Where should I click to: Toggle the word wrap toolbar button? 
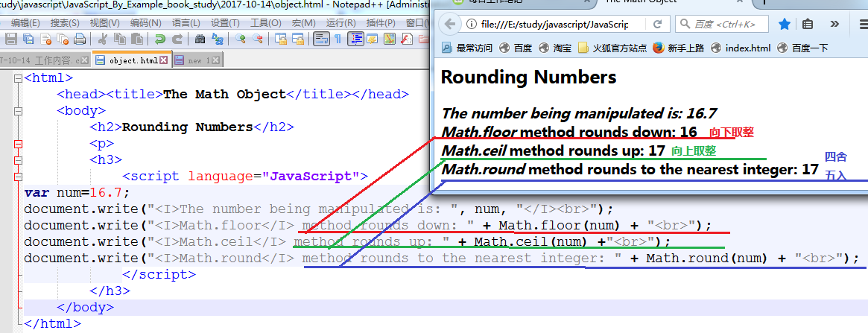point(321,39)
